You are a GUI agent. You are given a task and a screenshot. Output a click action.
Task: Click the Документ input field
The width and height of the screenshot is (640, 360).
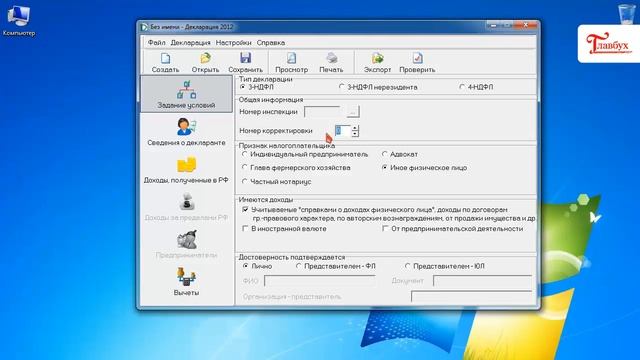(x=482, y=281)
